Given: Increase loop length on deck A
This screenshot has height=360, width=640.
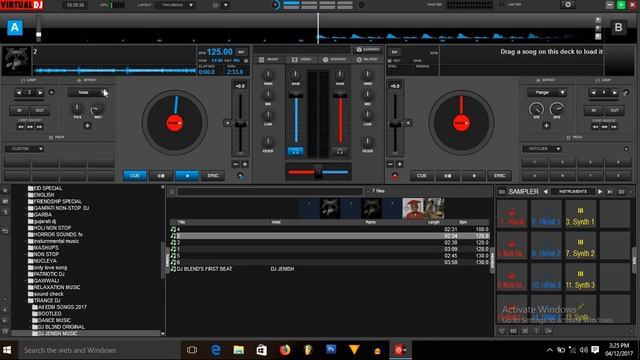Looking at the screenshot, I should pos(40,93).
